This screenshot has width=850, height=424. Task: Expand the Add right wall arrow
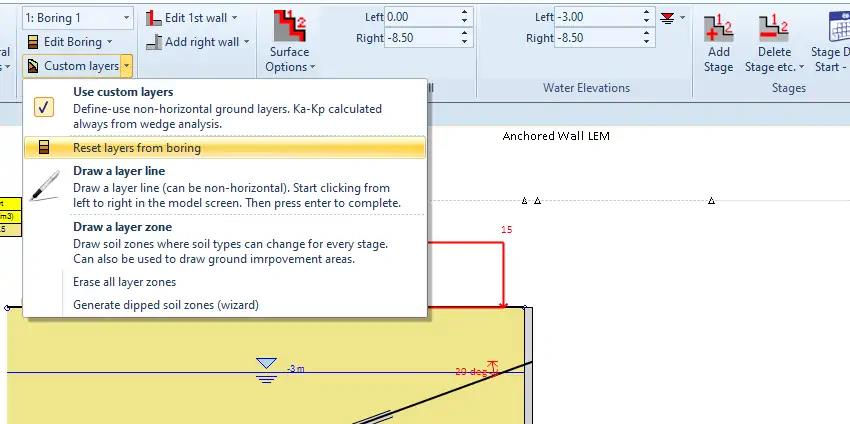pos(247,42)
